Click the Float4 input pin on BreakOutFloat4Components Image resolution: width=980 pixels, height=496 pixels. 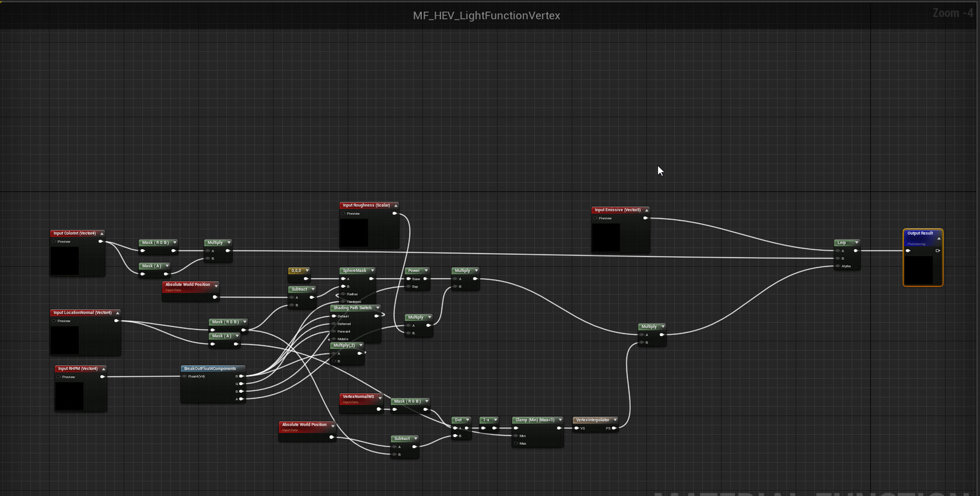pyautogui.click(x=184, y=376)
